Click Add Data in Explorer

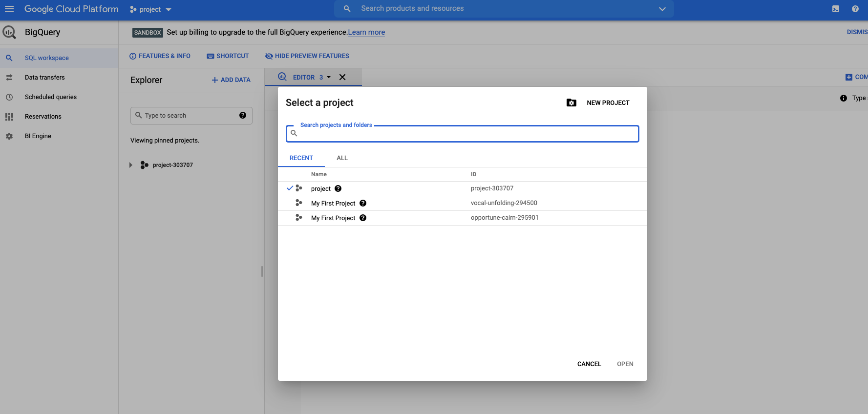231,80
